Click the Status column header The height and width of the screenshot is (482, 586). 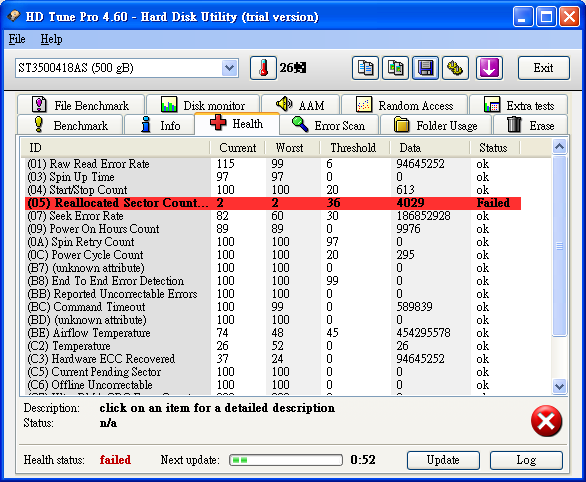(x=495, y=148)
